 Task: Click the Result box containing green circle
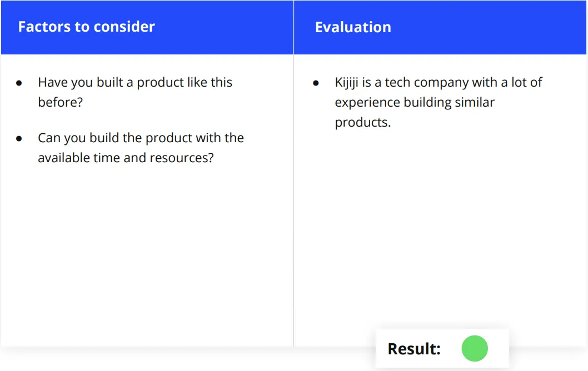442,349
